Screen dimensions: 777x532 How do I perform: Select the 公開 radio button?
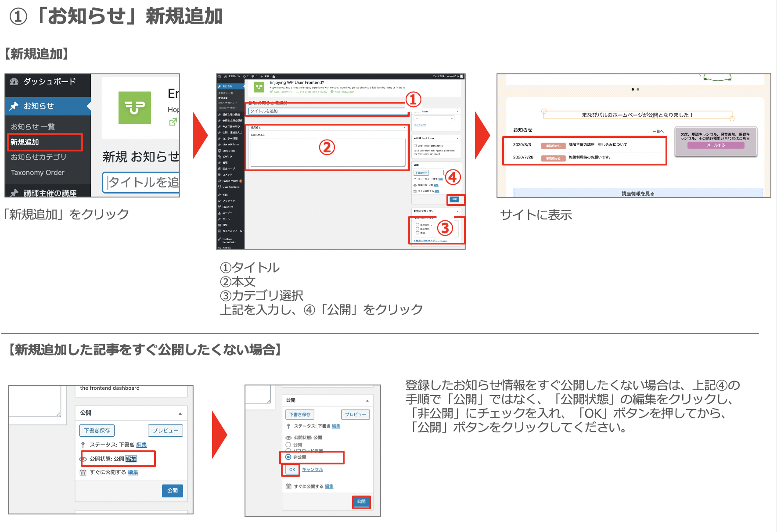point(288,445)
